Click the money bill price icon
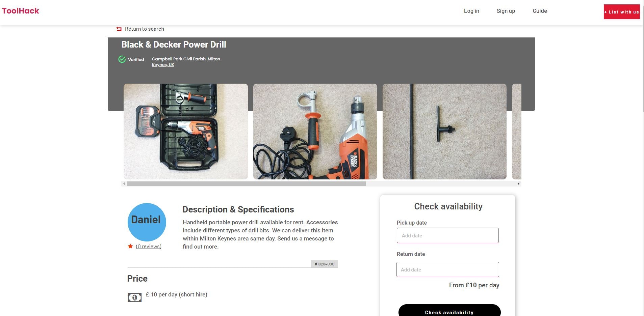The image size is (644, 316). pyautogui.click(x=134, y=297)
